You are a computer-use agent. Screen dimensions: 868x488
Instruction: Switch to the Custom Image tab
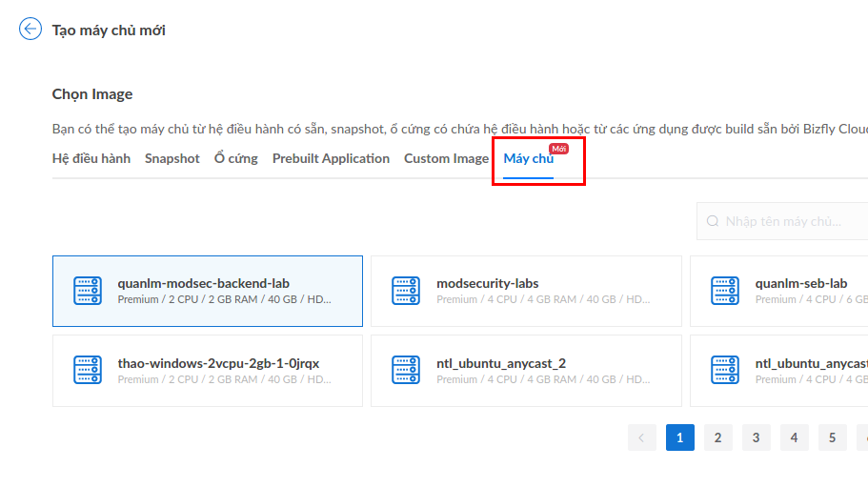pyautogui.click(x=446, y=158)
